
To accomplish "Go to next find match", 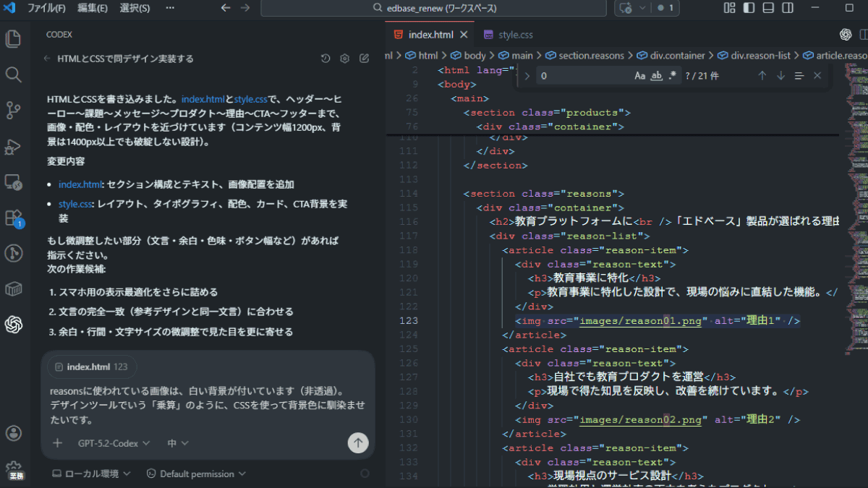I will (780, 75).
